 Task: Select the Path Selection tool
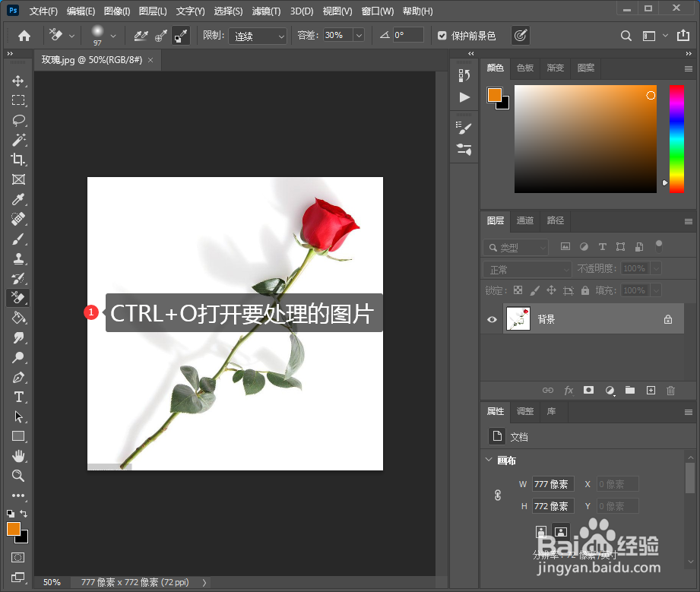[x=18, y=416]
